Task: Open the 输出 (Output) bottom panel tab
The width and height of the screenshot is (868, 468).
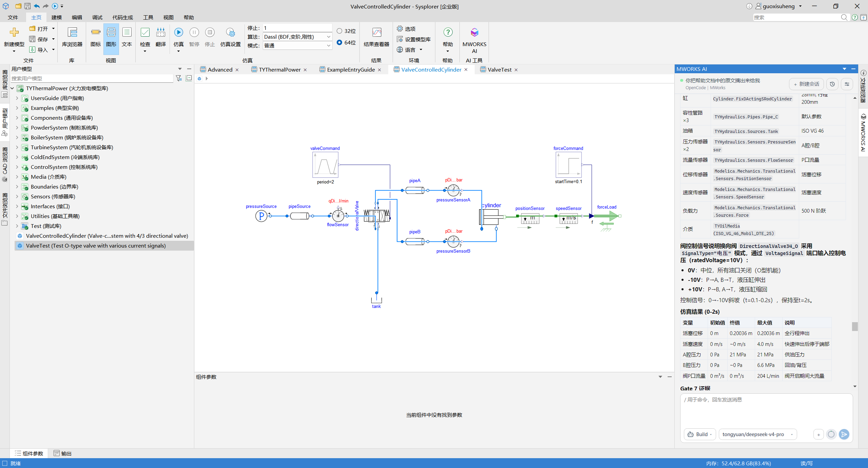Action: [x=63, y=453]
